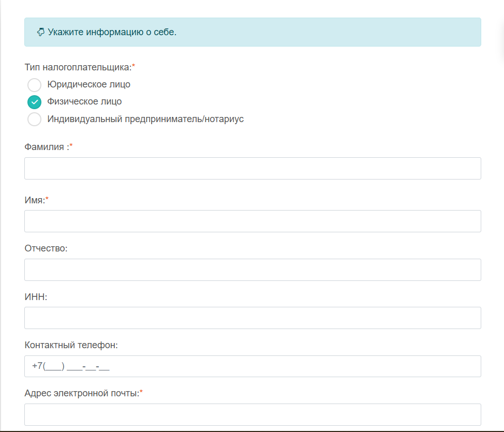Image resolution: width=504 pixels, height=432 pixels.
Task: Click the 'Контактный телефон' label text
Action: click(71, 345)
